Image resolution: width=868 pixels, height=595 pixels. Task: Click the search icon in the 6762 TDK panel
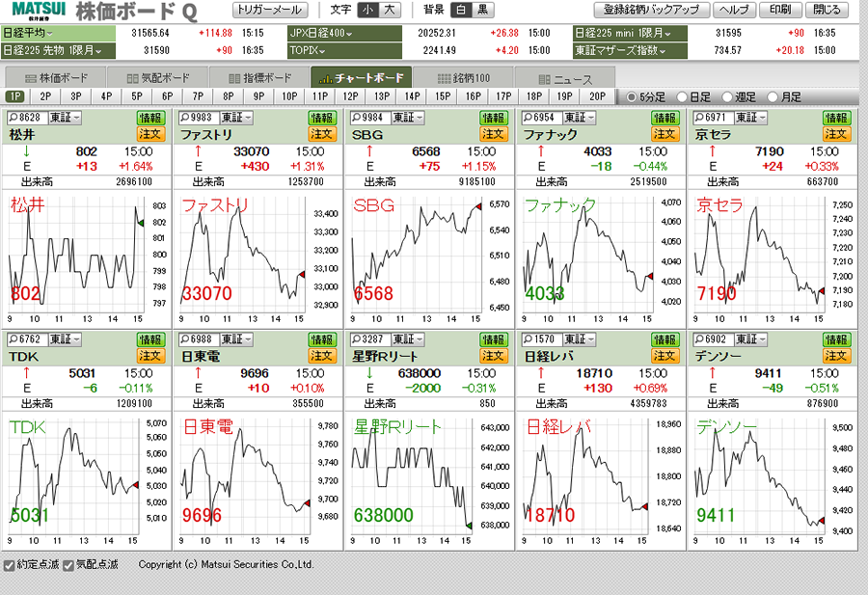[x=13, y=338]
